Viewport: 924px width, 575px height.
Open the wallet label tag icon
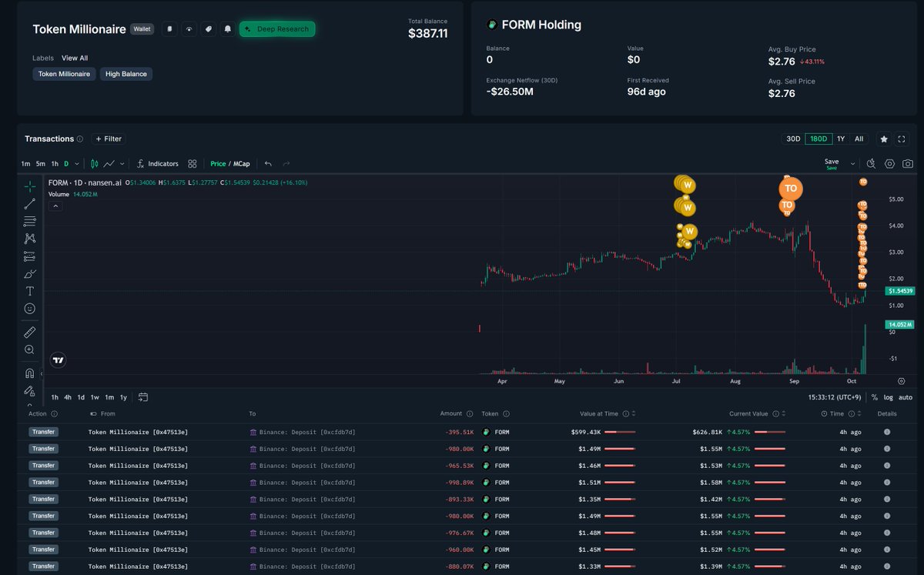[x=209, y=28]
